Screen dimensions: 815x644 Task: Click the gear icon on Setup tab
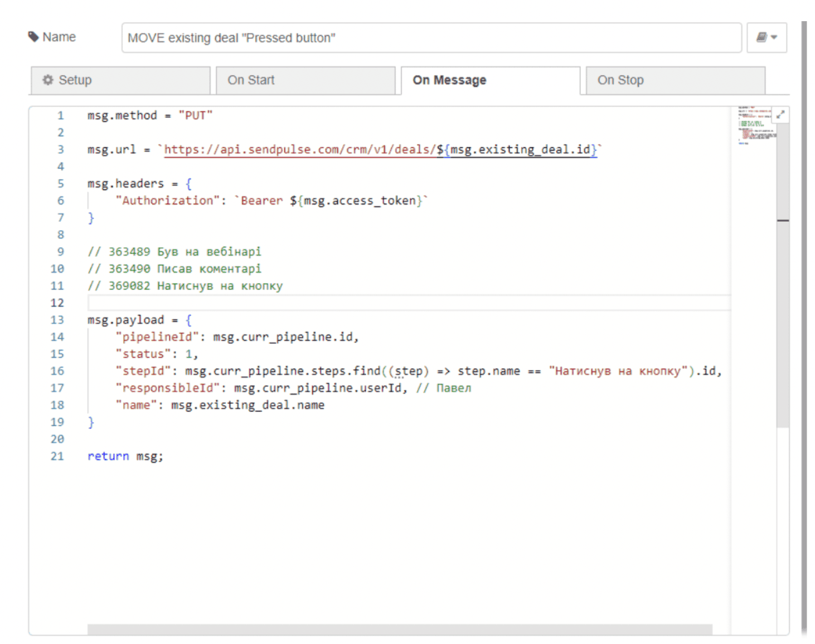[x=48, y=80]
